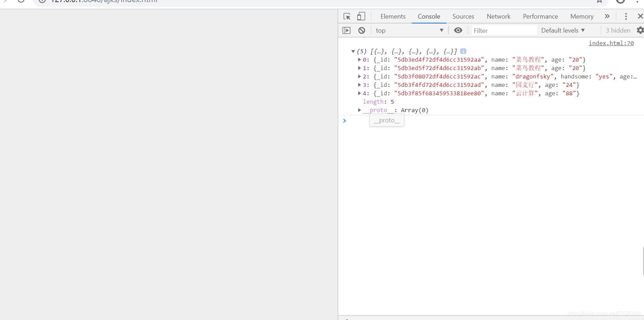
Task: Show the console sidebar panel icon
Action: 346,30
